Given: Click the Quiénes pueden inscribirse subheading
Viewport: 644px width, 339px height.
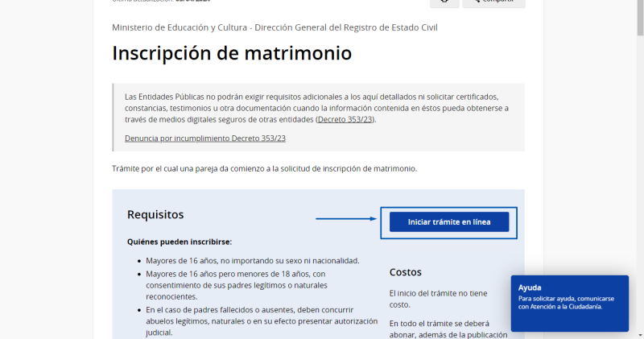Looking at the screenshot, I should tap(180, 242).
